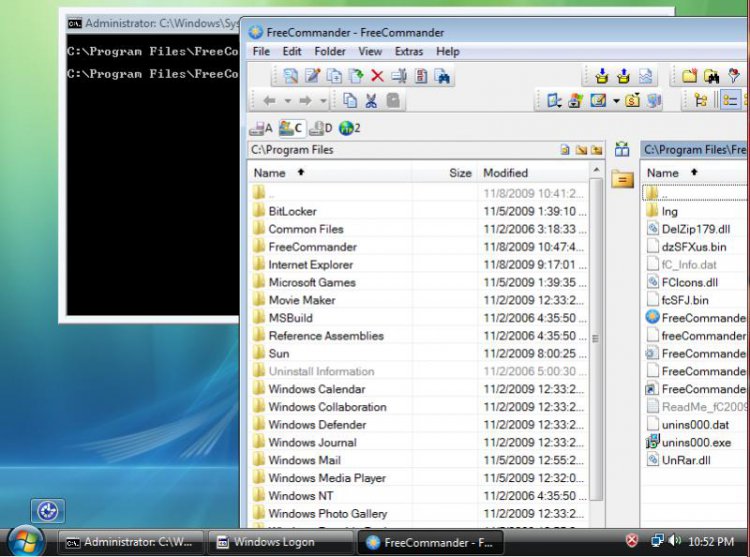
Task: Click the Edit file pencil icon
Action: pyautogui.click(x=312, y=76)
